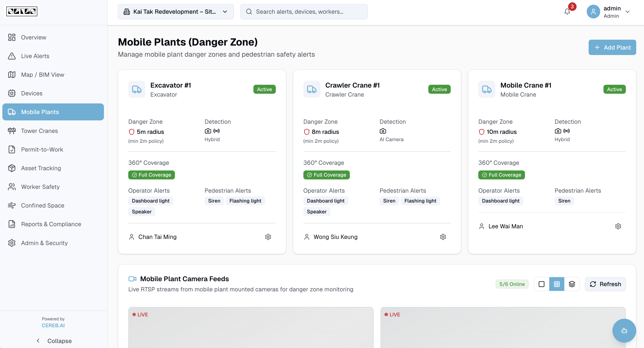Toggle Active status on Crawler Crane #1
644x348 pixels.
pyautogui.click(x=439, y=89)
